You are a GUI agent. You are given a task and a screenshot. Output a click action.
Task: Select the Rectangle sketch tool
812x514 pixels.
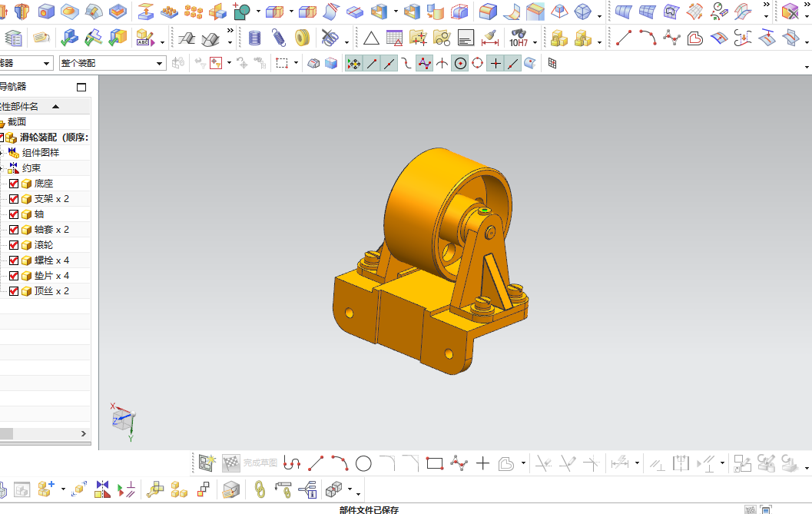(x=435, y=463)
